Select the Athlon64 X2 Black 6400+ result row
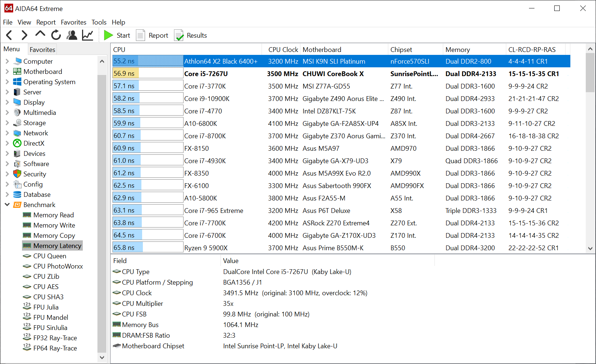The width and height of the screenshot is (596, 364). [x=341, y=61]
